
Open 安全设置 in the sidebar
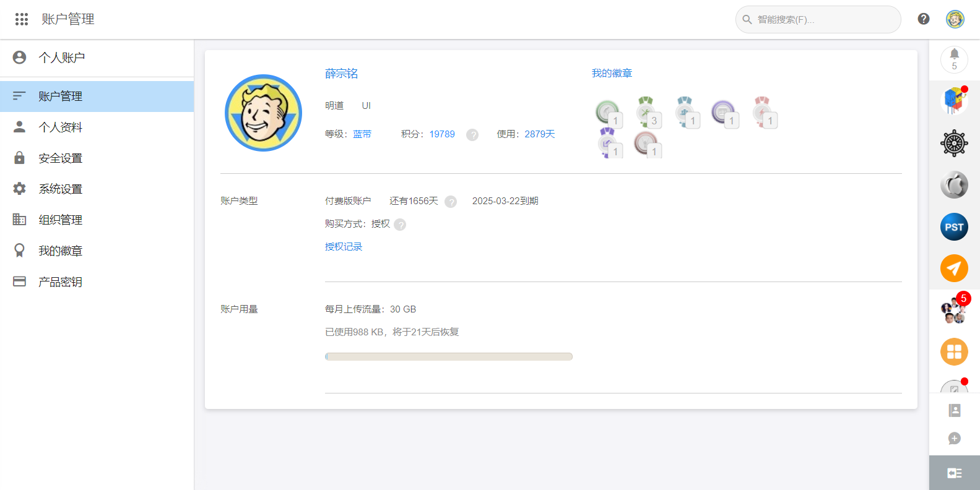pyautogui.click(x=97, y=158)
